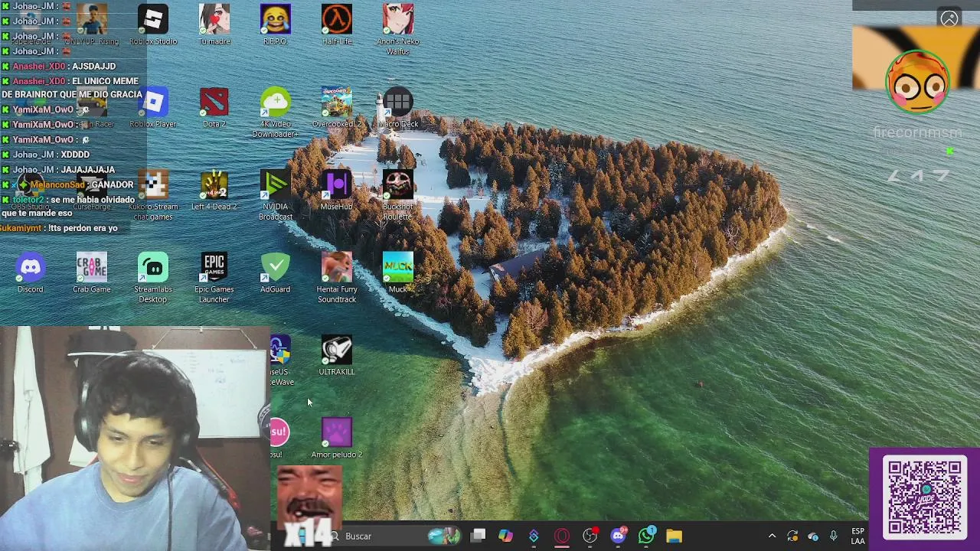Select the Dota 2 desktop icon
The image size is (980, 551).
[214, 107]
